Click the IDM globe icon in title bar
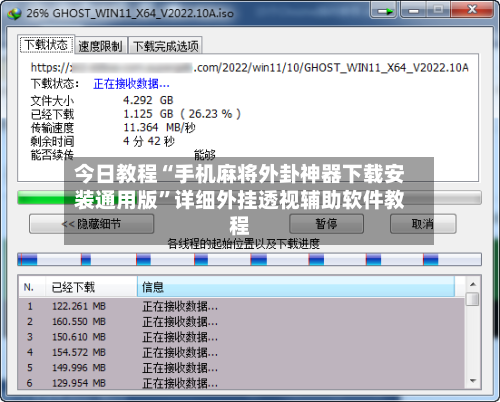This screenshot has width=500, height=402. pyautogui.click(x=14, y=13)
